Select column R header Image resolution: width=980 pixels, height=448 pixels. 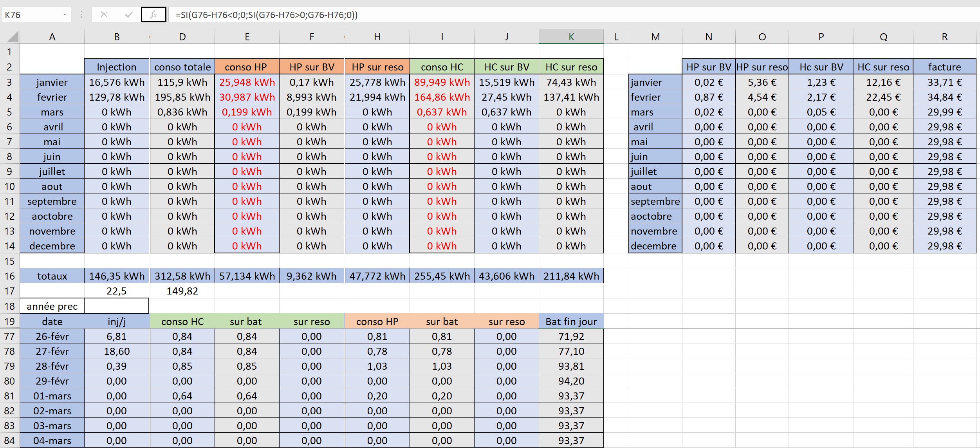coord(944,37)
